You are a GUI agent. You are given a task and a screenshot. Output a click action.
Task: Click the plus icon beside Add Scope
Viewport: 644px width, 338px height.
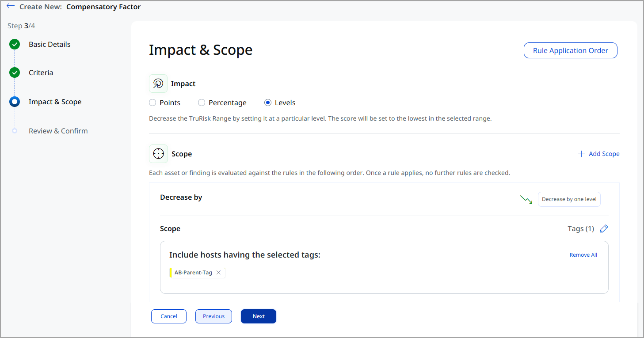point(581,153)
